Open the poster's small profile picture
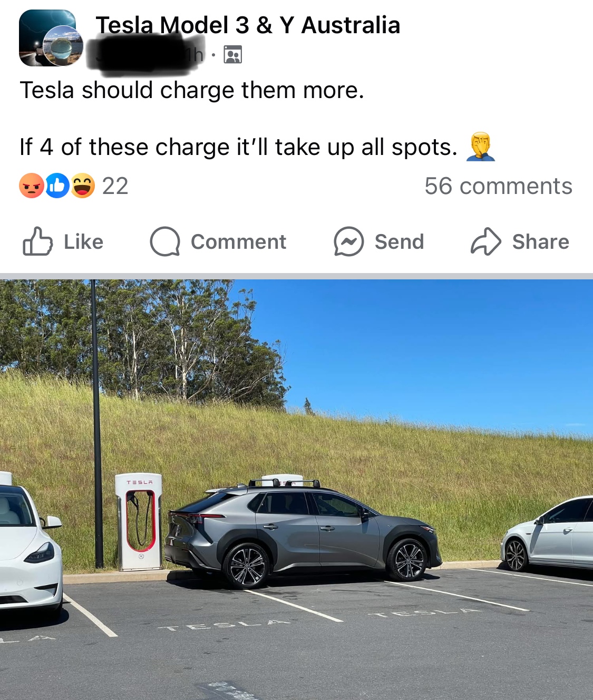 [63, 46]
